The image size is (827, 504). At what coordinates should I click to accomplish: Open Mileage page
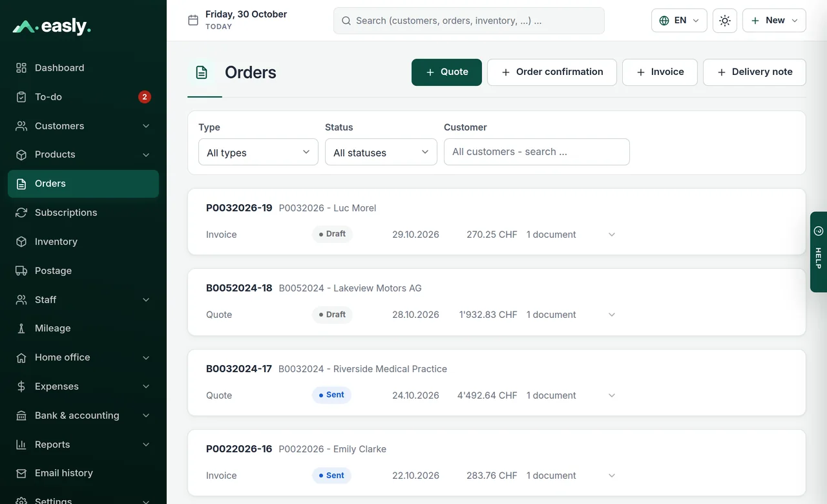pyautogui.click(x=83, y=328)
